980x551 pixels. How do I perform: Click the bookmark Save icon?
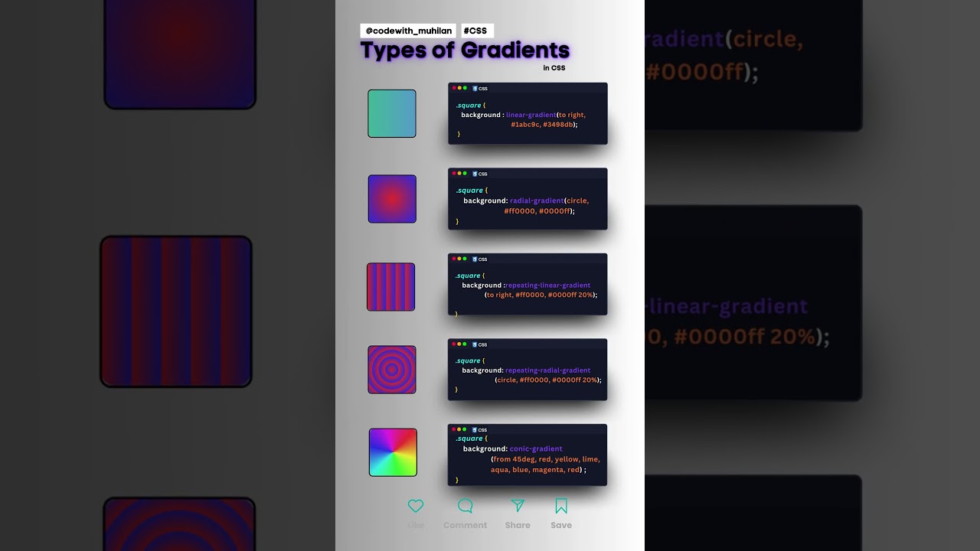561,506
